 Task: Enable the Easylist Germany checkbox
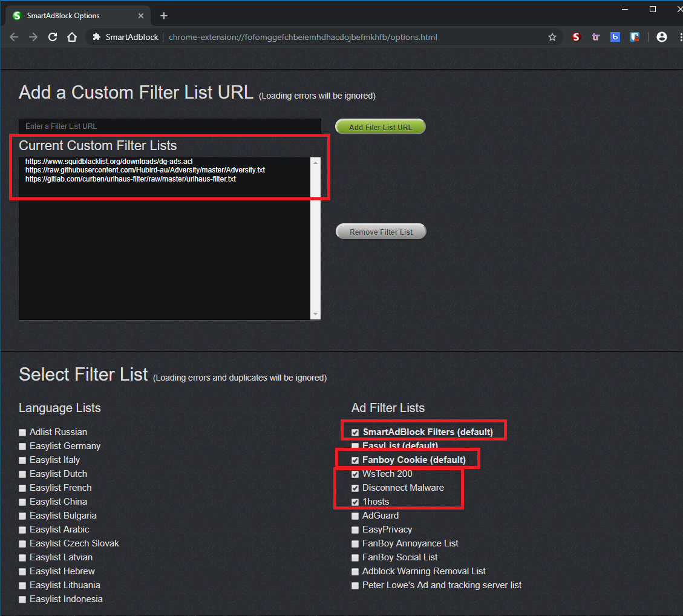coord(22,447)
